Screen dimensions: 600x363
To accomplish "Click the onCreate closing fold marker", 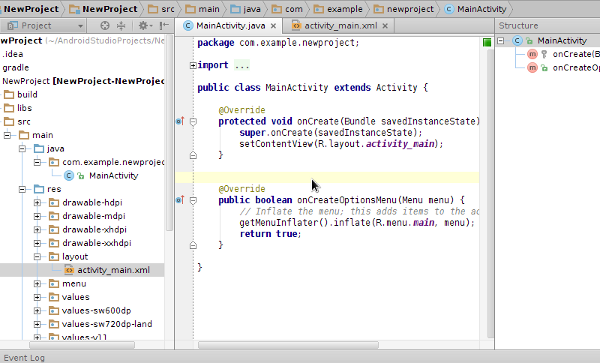I will click(193, 155).
